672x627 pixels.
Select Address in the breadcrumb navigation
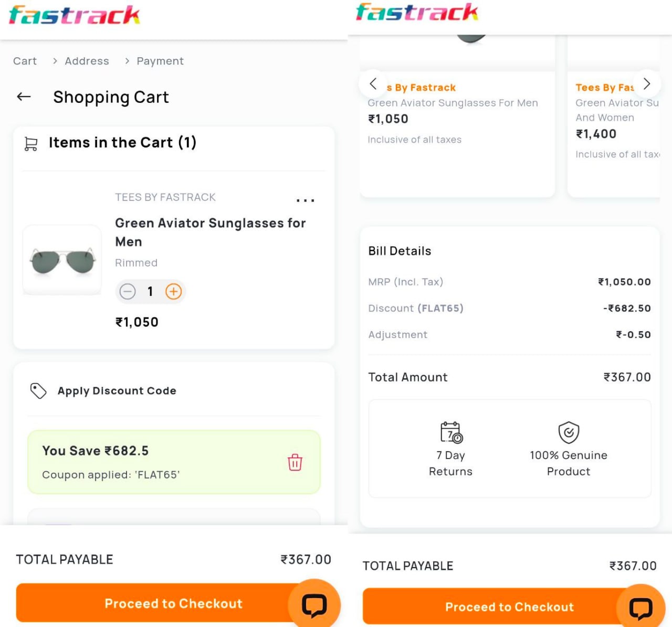pyautogui.click(x=87, y=61)
